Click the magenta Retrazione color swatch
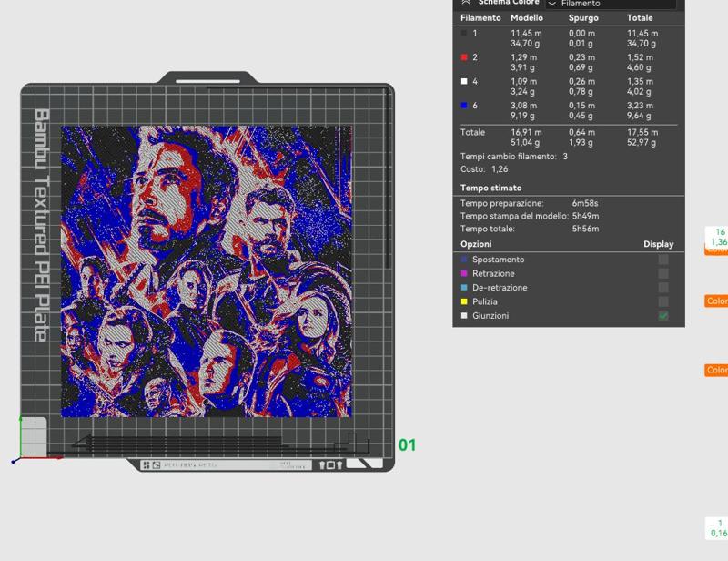The image size is (728, 561). [x=464, y=273]
